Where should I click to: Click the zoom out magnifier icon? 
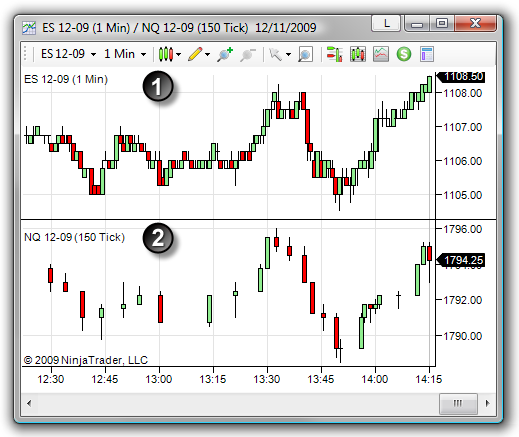tap(248, 55)
